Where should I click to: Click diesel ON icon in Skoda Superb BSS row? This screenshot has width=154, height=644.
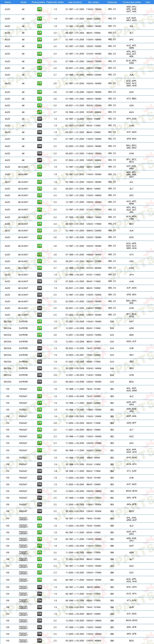click(40, 368)
